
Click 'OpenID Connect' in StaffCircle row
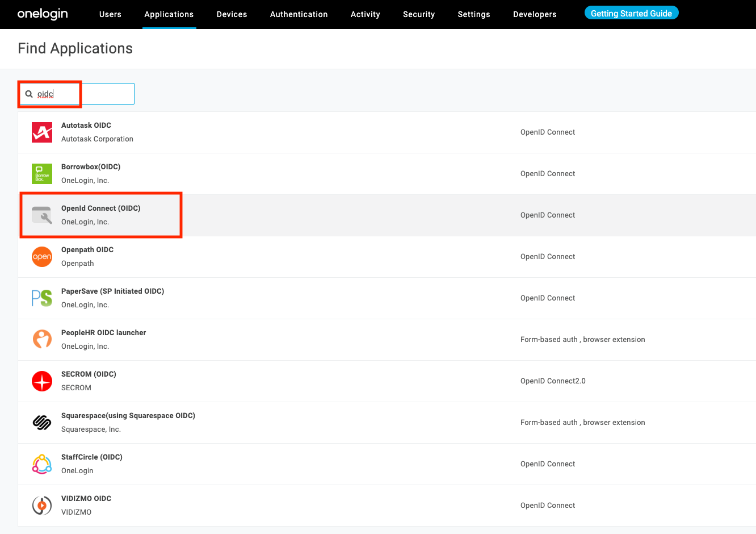click(x=548, y=464)
